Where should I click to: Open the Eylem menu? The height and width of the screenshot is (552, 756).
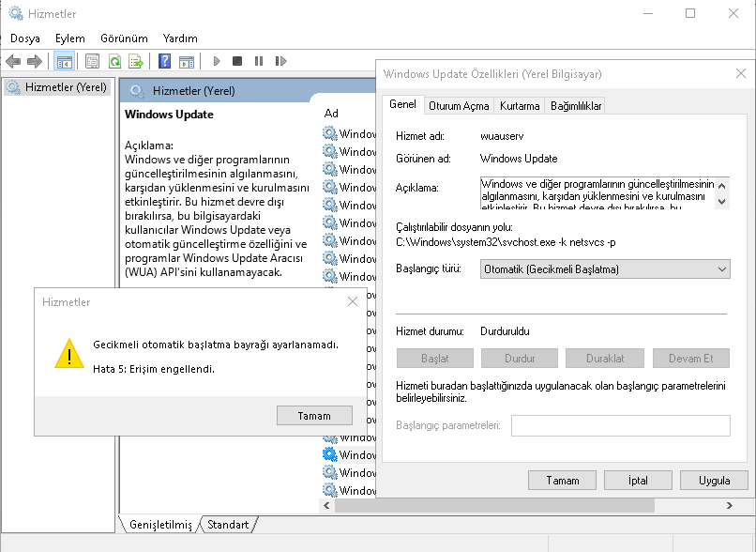pyautogui.click(x=70, y=38)
